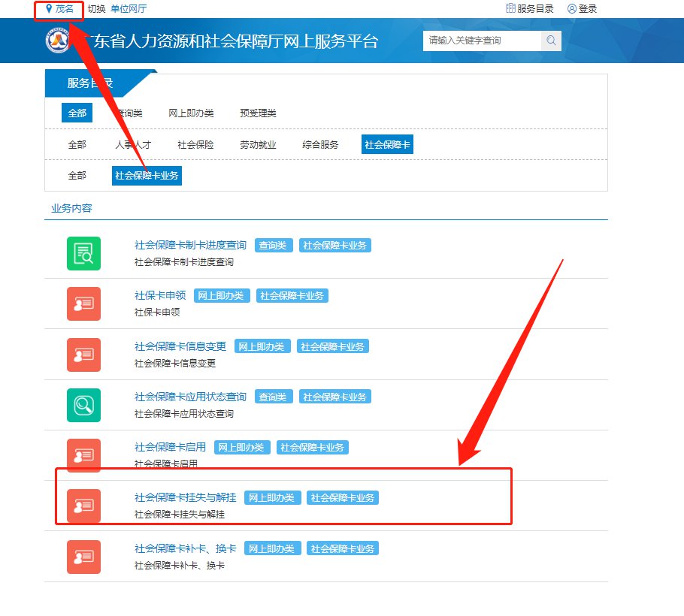Open 社会保障卡挂失与解挂 title link
The width and height of the screenshot is (684, 616).
click(x=186, y=497)
